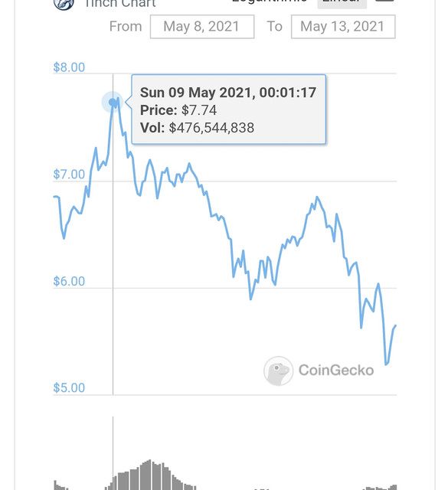Viewport: 448px width, 490px height.
Task: Switch chart scale to Logarithmic
Action: pyautogui.click(x=270, y=2)
